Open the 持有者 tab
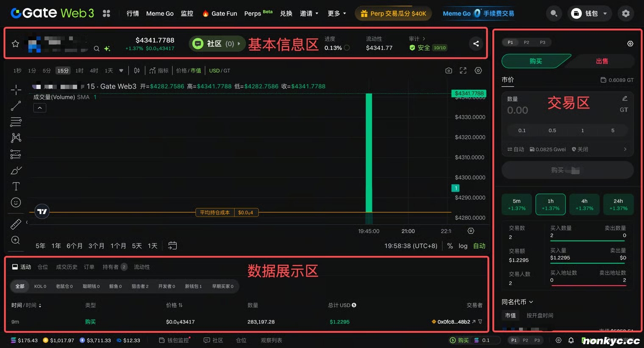Image resolution: width=644 pixels, height=348 pixels. click(114, 267)
